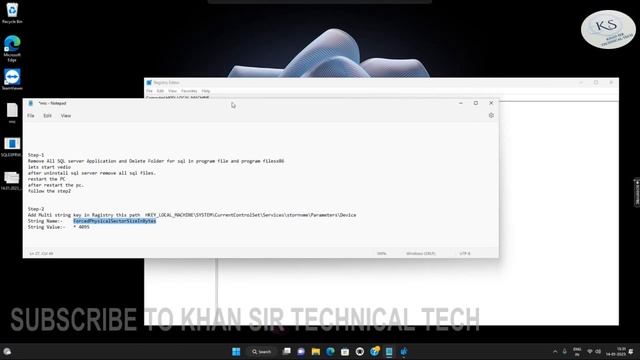Open the Windows Start menu
This screenshot has height=360, width=640.
[236, 351]
